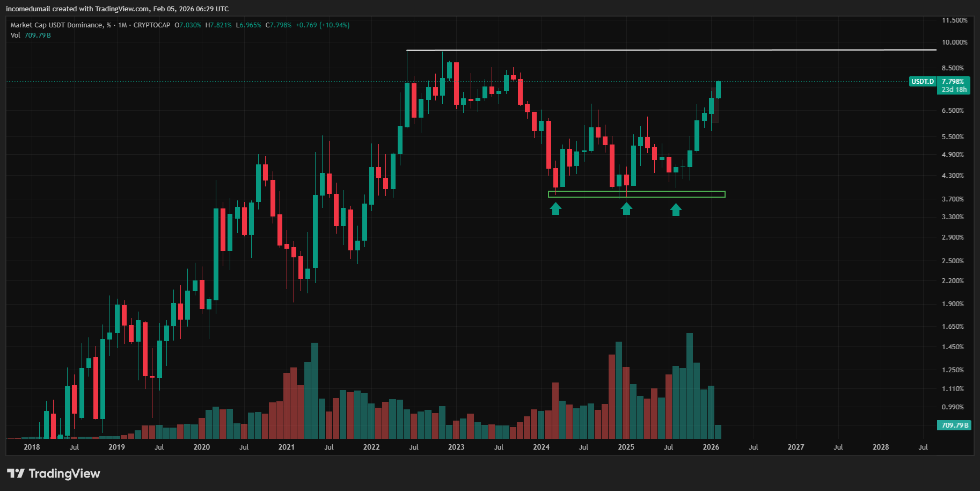
Task: Click the '11.500%' price axis label
Action: point(954,20)
